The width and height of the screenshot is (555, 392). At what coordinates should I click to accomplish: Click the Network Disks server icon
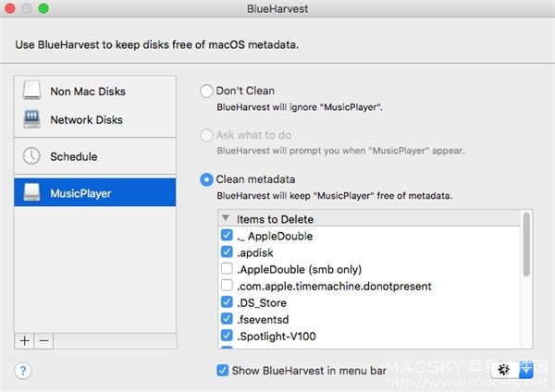tap(31, 119)
